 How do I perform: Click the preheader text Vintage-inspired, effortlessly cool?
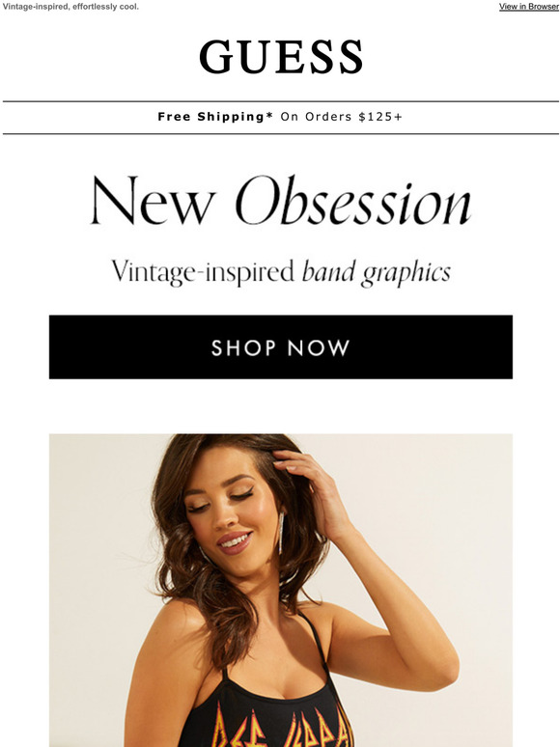70,7
